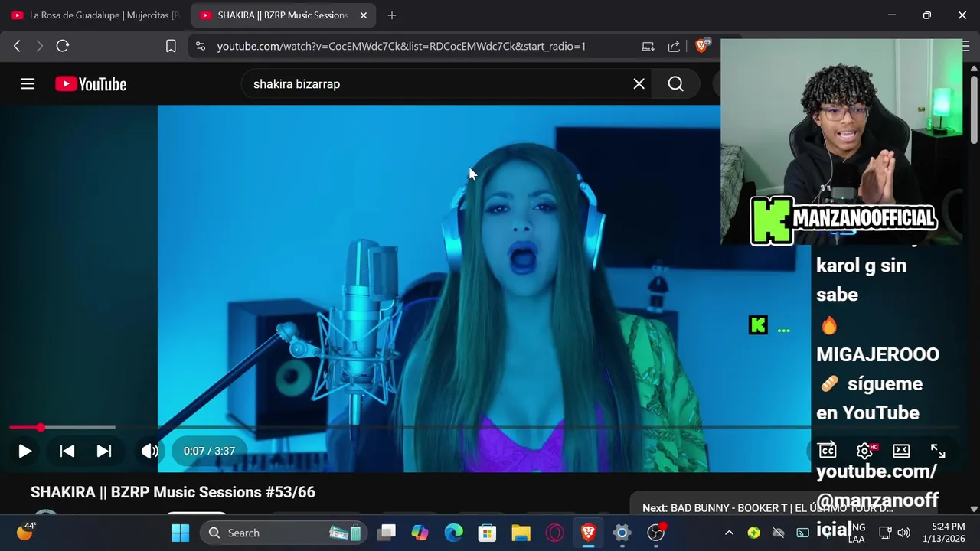Click the red progress scrubber handle
The height and width of the screenshot is (551, 980).
click(40, 427)
